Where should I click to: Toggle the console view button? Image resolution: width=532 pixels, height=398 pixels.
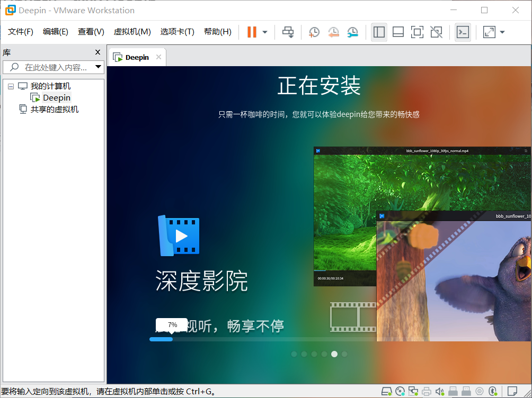[x=463, y=32]
